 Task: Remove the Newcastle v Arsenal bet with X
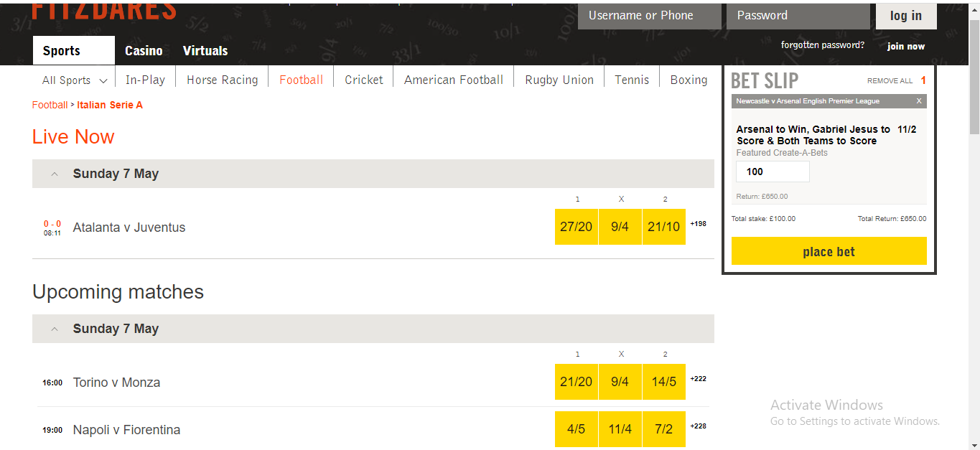coord(919,101)
